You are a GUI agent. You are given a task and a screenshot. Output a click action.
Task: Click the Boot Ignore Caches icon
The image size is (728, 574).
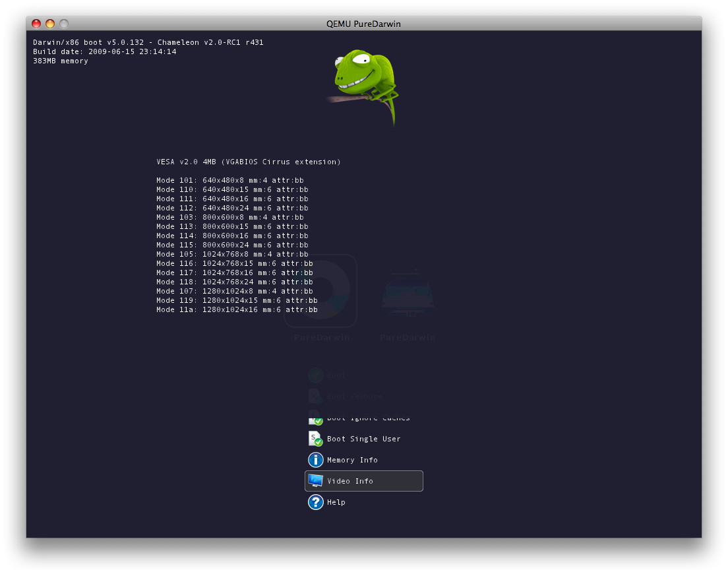316,418
